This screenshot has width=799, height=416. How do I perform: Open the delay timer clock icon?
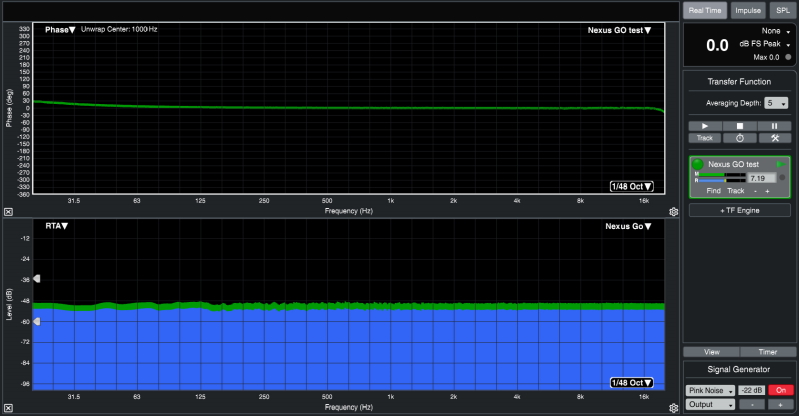(x=739, y=138)
